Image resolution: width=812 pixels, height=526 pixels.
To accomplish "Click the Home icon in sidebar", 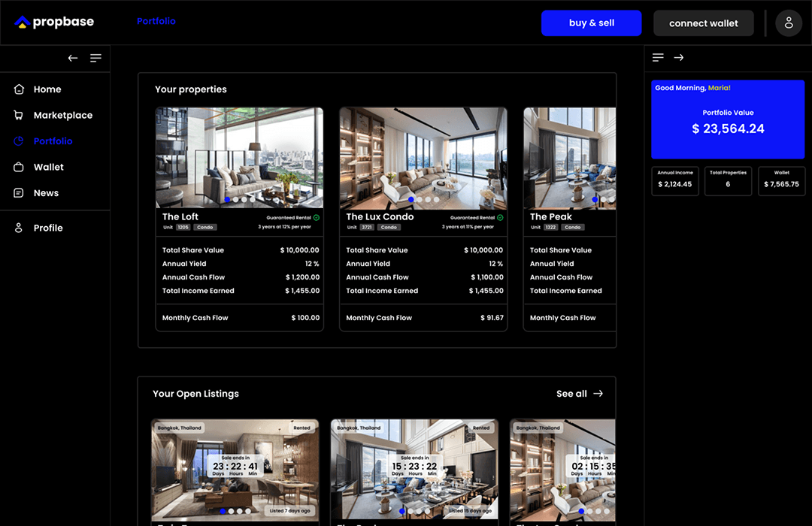I will (x=19, y=89).
